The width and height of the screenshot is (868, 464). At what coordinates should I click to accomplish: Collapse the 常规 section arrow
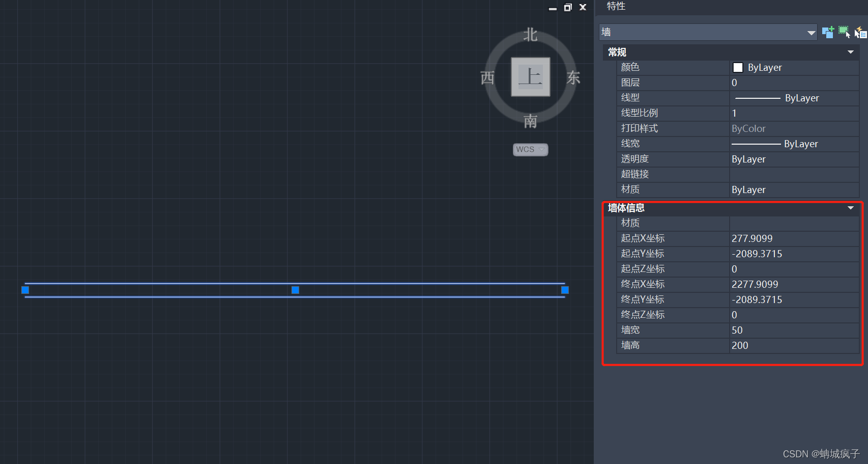tap(850, 52)
